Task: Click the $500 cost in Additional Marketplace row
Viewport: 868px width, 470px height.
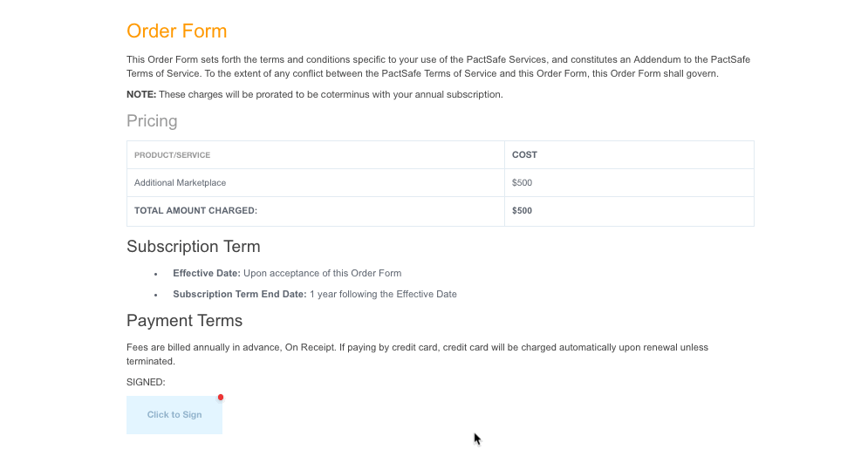Action: (x=522, y=183)
